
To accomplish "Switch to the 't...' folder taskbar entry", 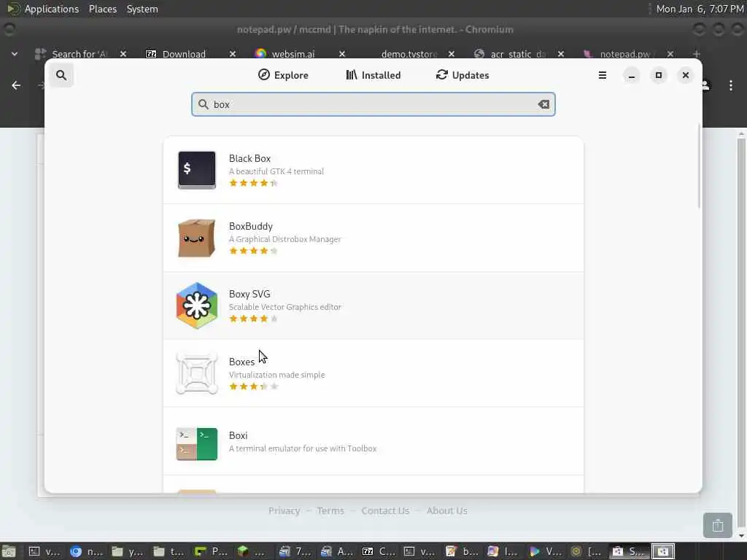I will point(169,551).
